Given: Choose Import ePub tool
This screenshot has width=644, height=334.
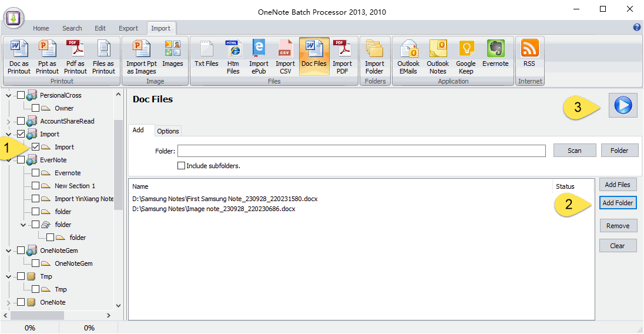Looking at the screenshot, I should (x=259, y=57).
